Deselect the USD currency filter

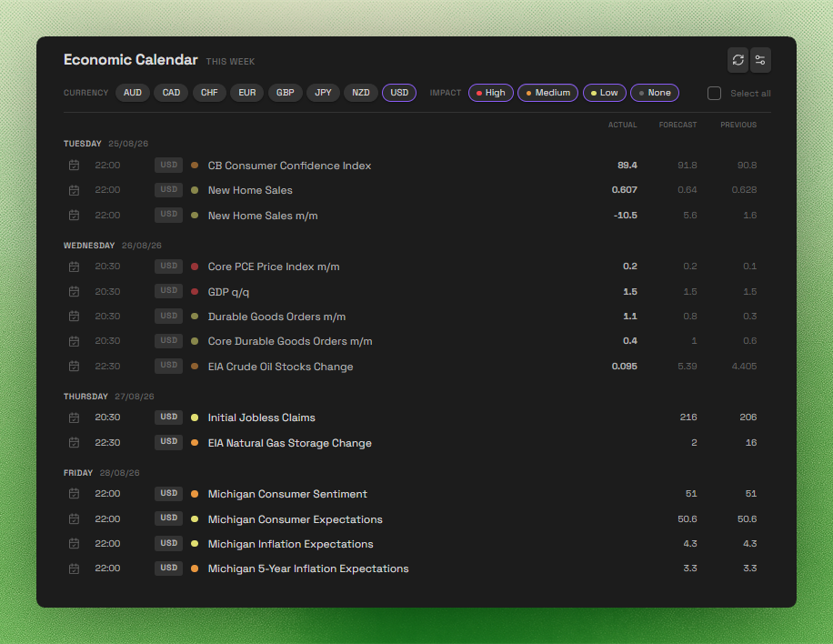pyautogui.click(x=399, y=93)
